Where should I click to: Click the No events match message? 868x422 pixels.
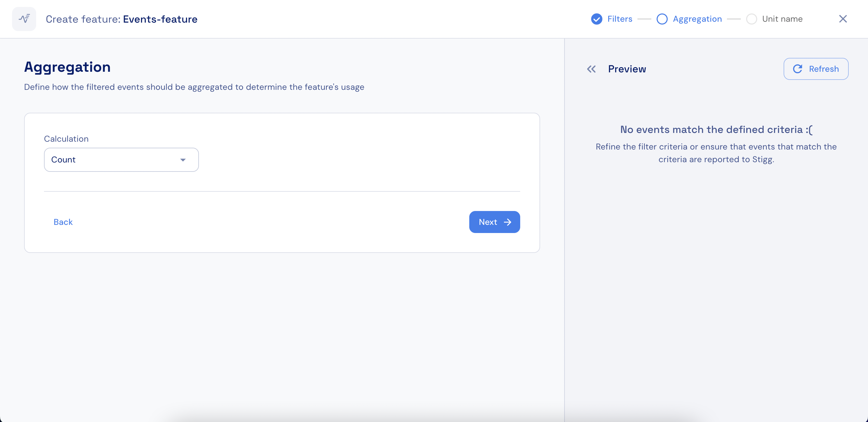pyautogui.click(x=716, y=130)
